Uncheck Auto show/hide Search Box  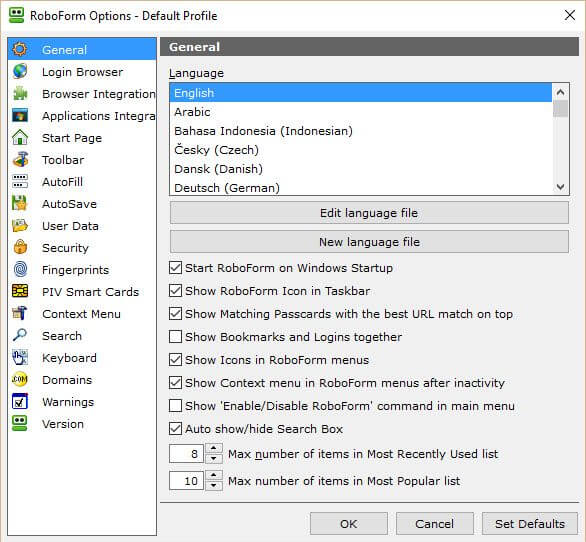tap(175, 428)
